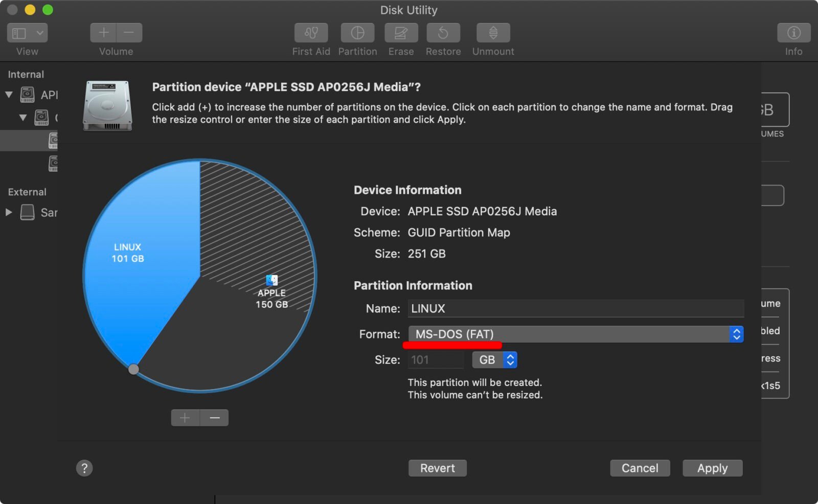Select the external drive icon in the sidebar
Viewport: 818px width, 504px height.
click(x=27, y=212)
